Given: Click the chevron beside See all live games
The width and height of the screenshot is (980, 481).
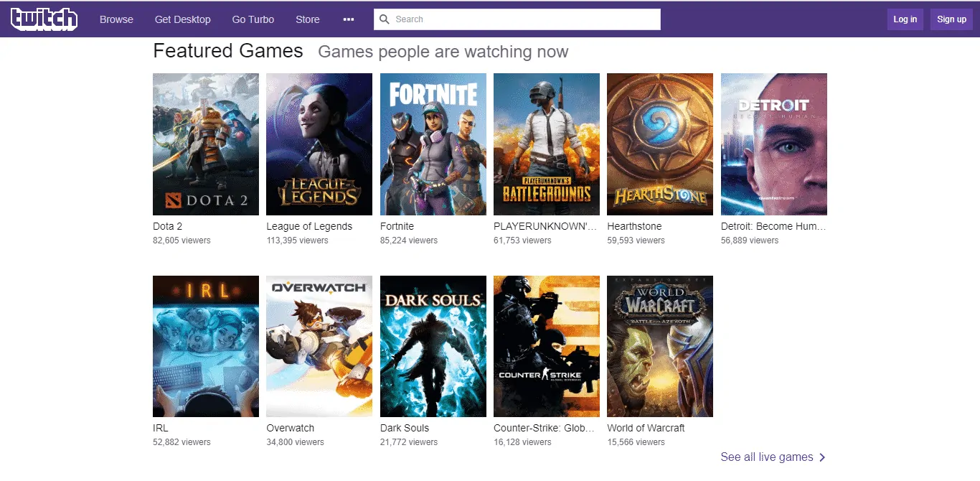Looking at the screenshot, I should coord(824,457).
